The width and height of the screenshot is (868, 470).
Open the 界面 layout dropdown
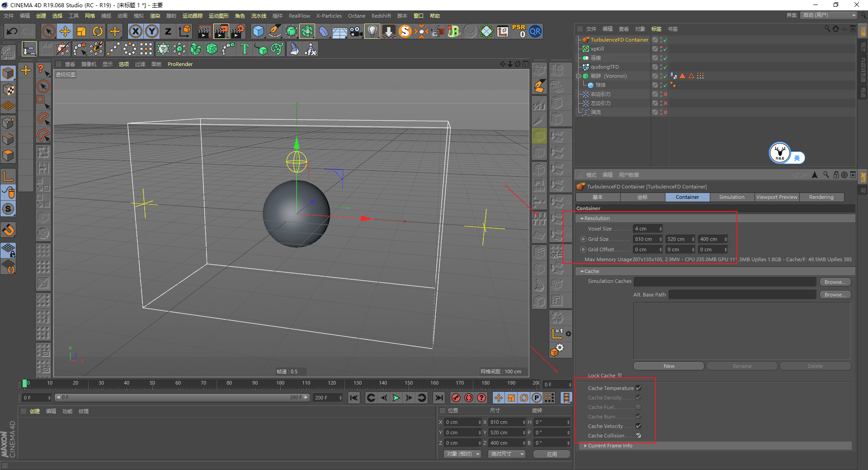[x=829, y=15]
